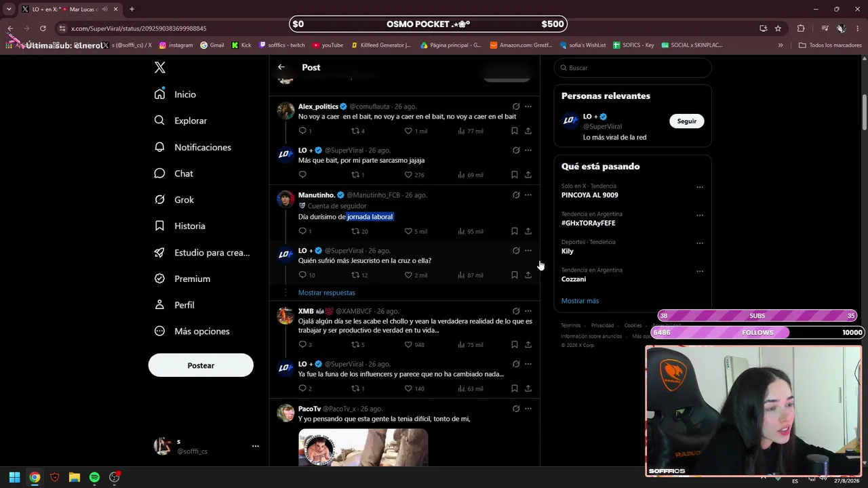Like Manutinho's 'Día durísimo' post
The width and height of the screenshot is (868, 488).
tap(408, 231)
